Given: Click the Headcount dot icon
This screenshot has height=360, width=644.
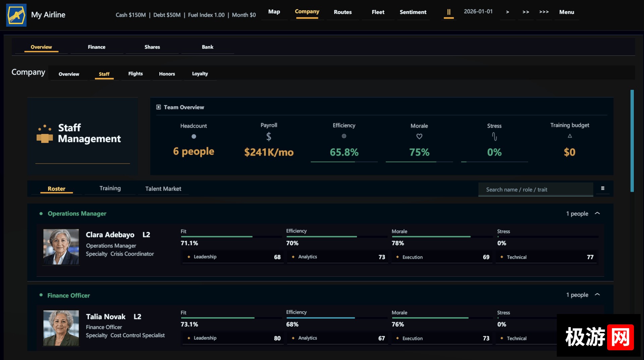Looking at the screenshot, I should point(194,137).
